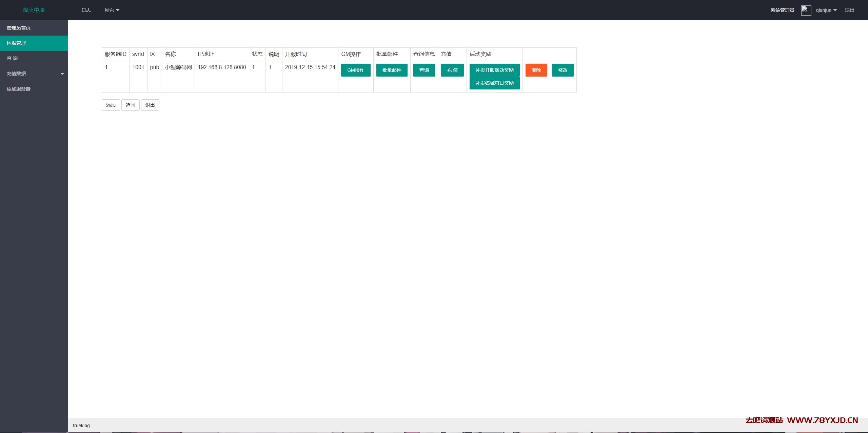Click the 查询信息 column header

pos(424,54)
